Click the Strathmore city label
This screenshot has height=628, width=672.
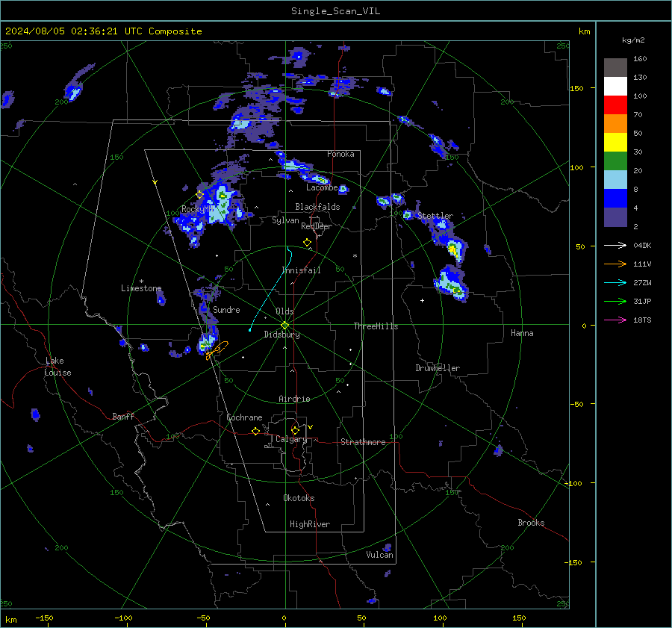point(363,442)
